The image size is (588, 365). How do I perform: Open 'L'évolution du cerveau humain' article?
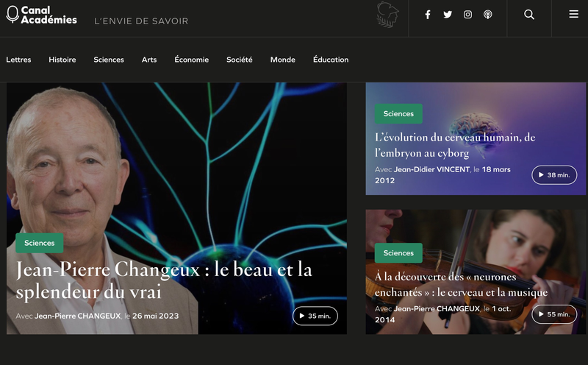click(455, 145)
